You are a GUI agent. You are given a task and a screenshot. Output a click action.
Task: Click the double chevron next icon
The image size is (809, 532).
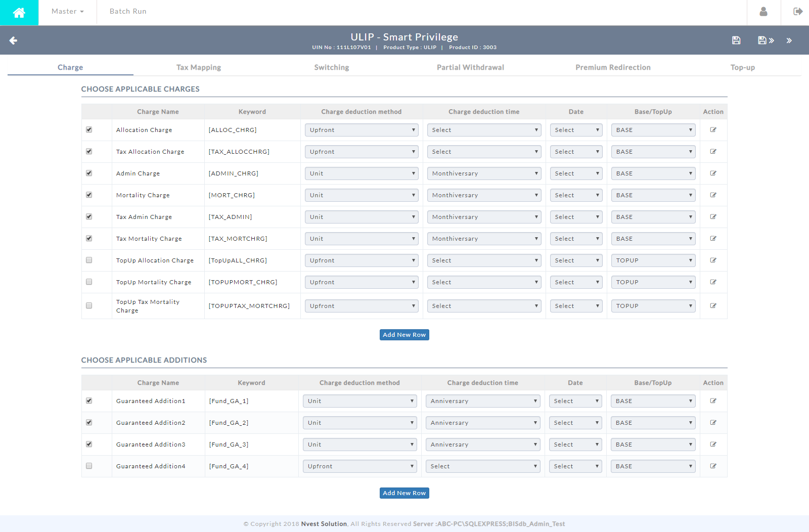(x=789, y=40)
